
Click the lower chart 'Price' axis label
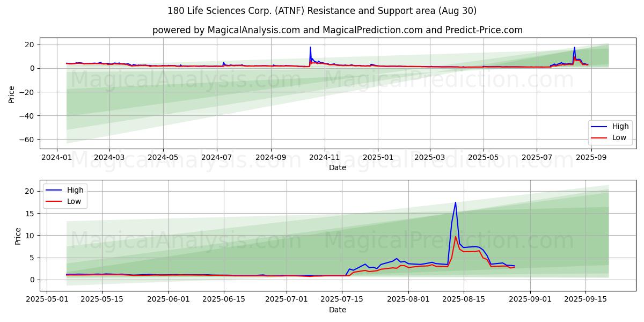click(x=18, y=236)
